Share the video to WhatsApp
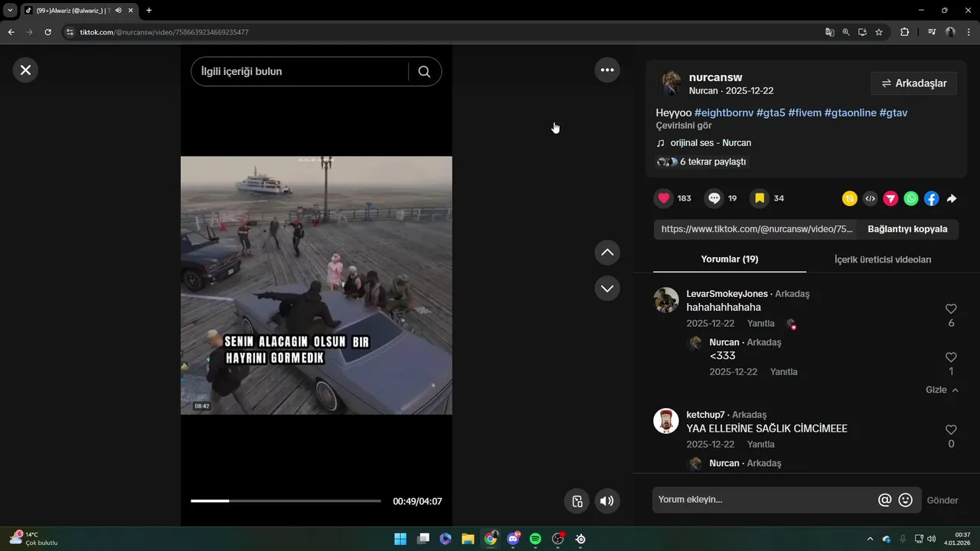980x551 pixels. coord(911,198)
